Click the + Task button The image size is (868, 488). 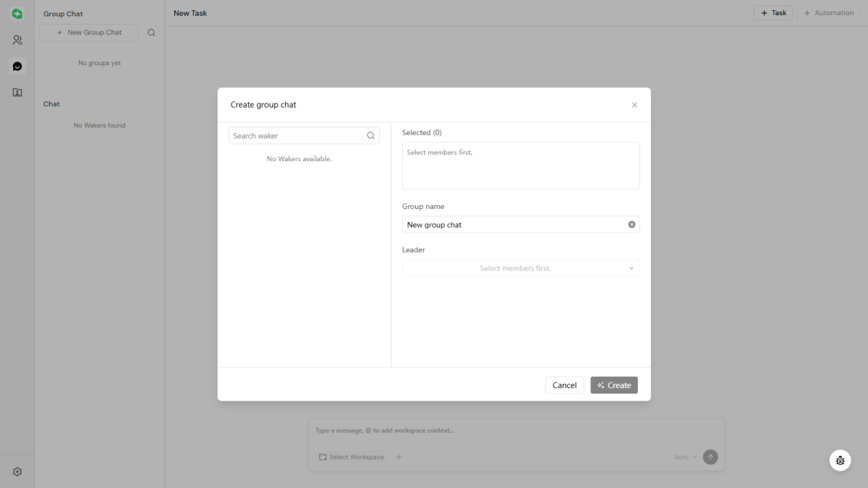tap(773, 13)
